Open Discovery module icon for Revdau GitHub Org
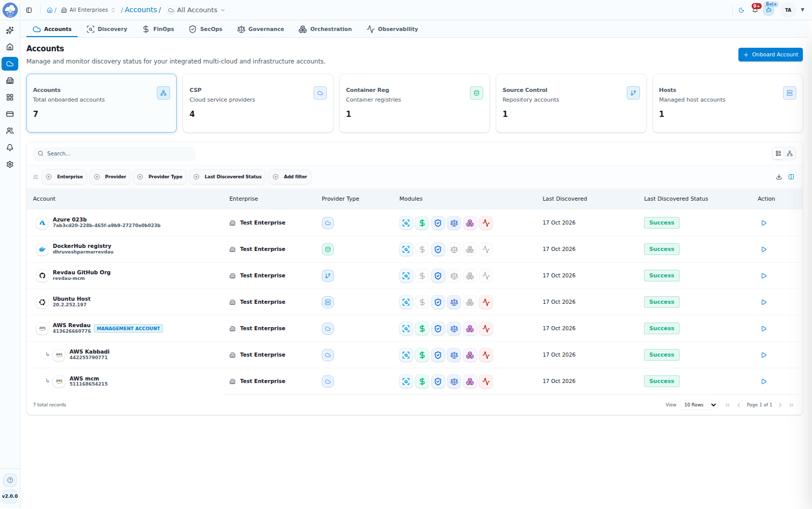Viewport: 812px width, 509px height. click(406, 276)
